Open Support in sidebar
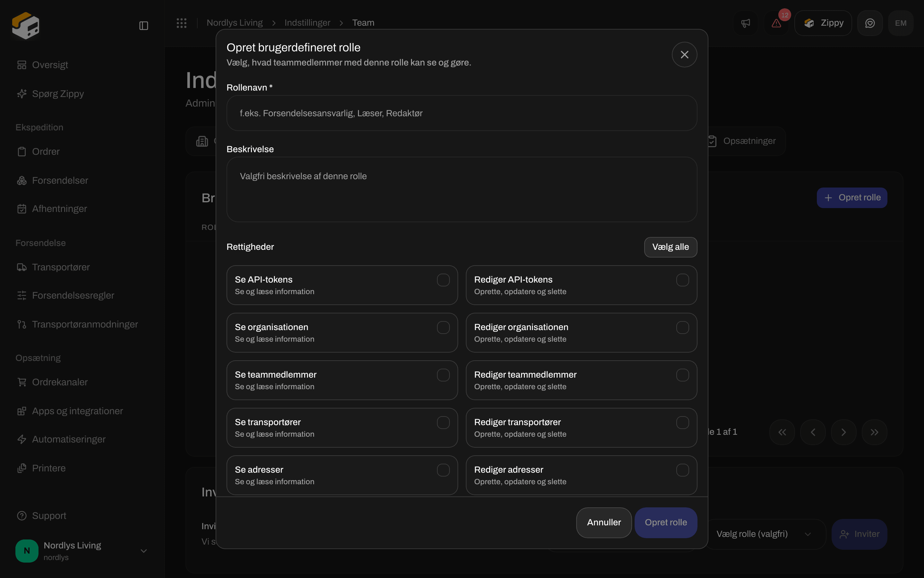 42,516
